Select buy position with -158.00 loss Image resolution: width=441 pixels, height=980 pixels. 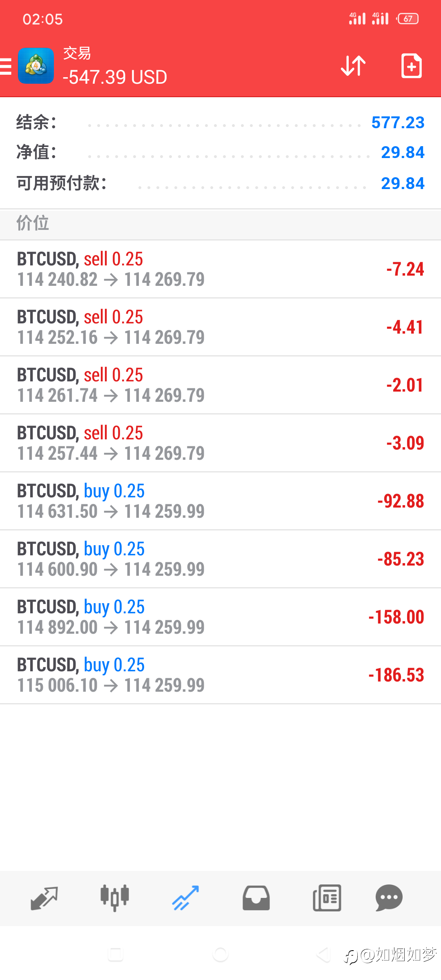(x=220, y=617)
